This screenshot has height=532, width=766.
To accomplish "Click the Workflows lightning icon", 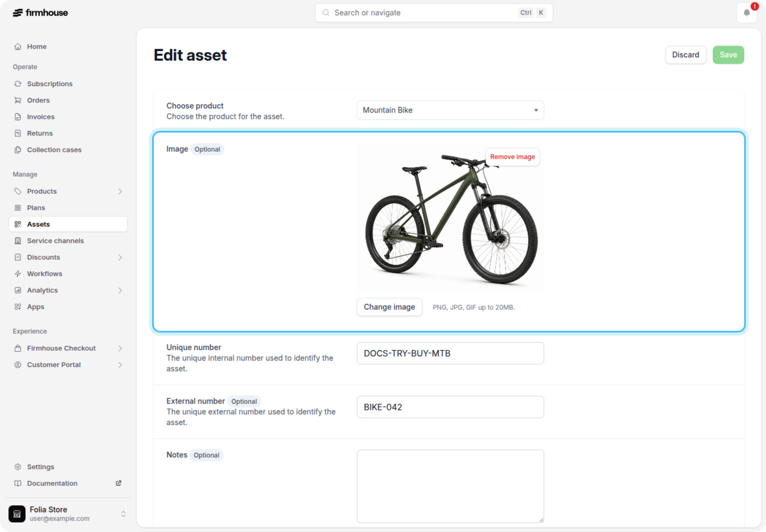I will (x=18, y=274).
